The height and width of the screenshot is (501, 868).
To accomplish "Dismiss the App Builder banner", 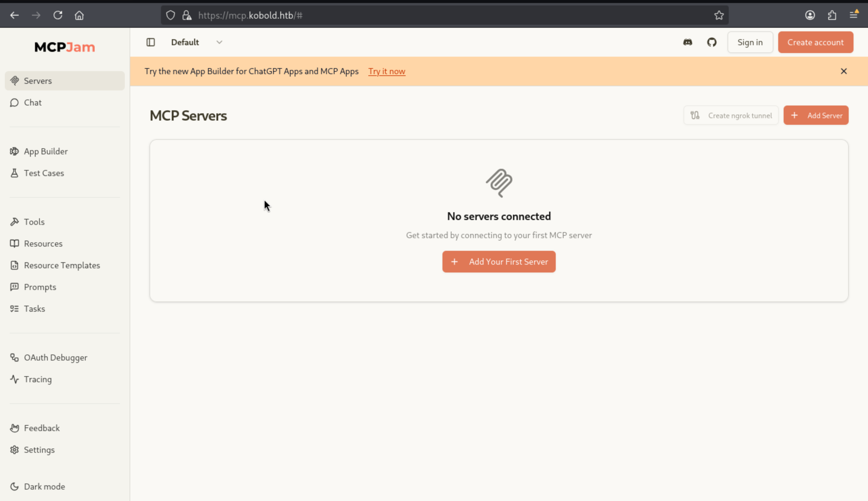I will click(844, 71).
